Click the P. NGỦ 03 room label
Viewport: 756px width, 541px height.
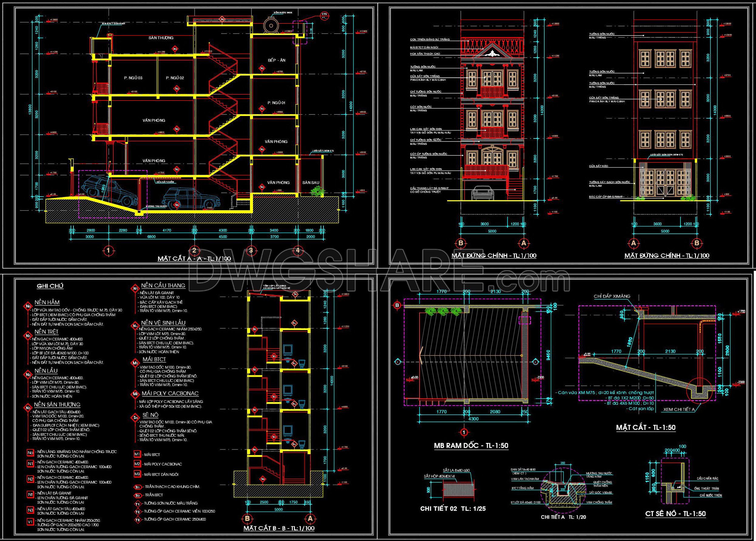[x=133, y=78]
